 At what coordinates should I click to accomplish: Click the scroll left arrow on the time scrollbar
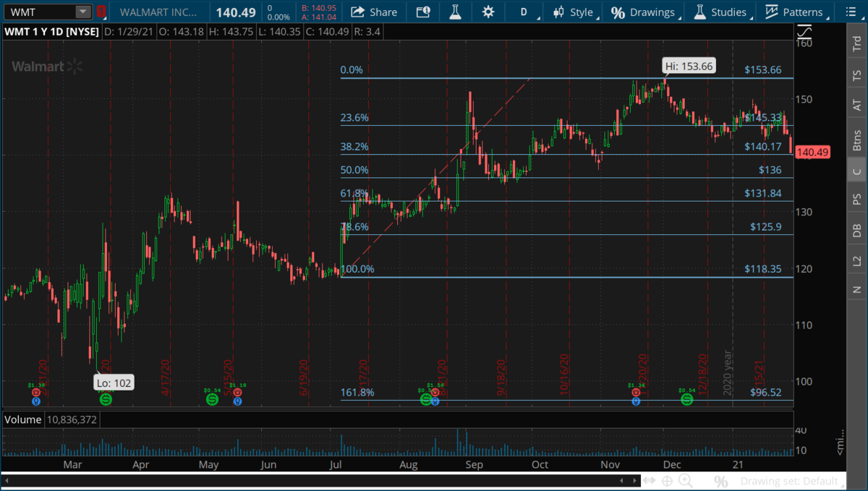(x=8, y=480)
